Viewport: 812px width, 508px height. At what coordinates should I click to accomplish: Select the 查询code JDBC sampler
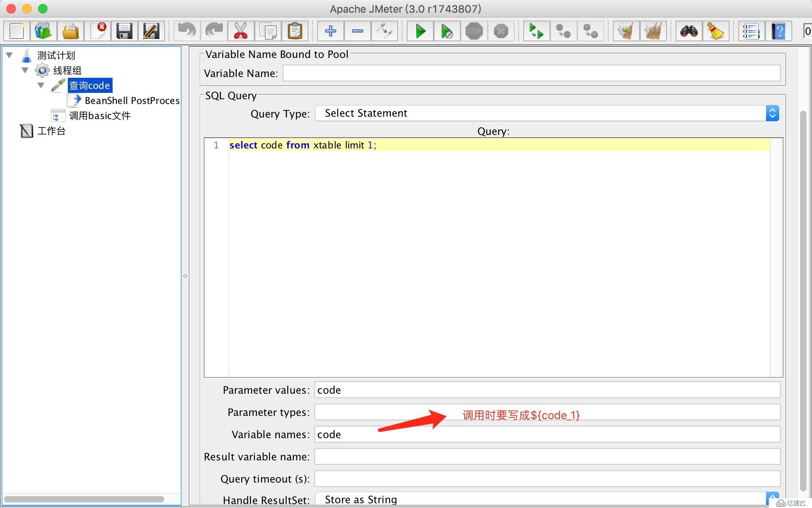point(90,85)
